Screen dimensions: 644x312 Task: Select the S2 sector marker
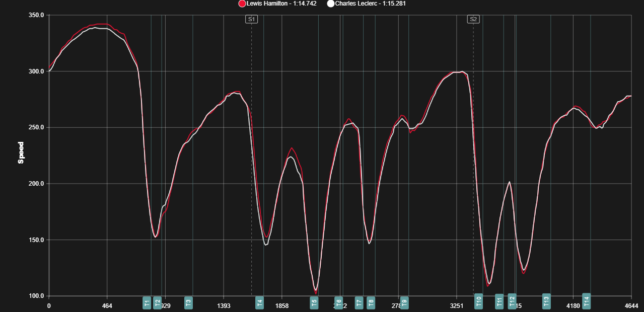click(x=473, y=19)
